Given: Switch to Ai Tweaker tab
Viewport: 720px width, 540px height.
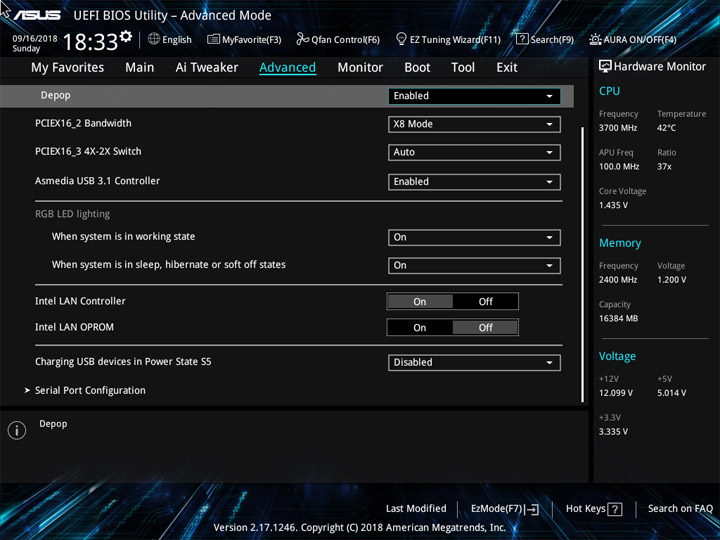Looking at the screenshot, I should pos(207,68).
